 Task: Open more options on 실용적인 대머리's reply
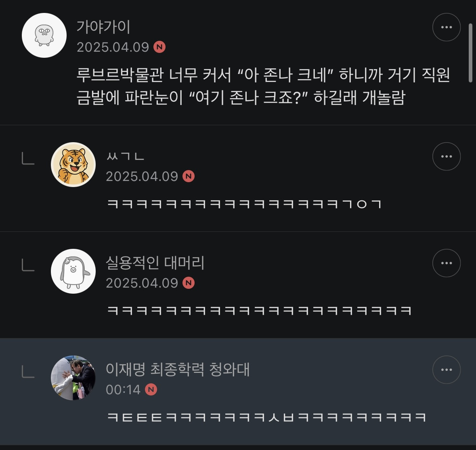(446, 263)
